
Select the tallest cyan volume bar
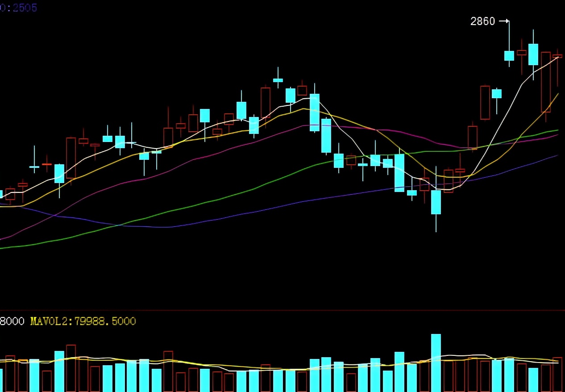pyautogui.click(x=436, y=363)
